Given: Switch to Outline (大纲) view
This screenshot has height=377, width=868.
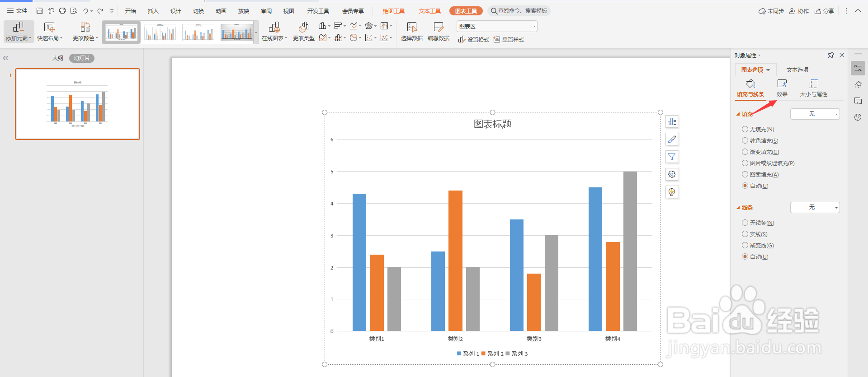Looking at the screenshot, I should [58, 58].
